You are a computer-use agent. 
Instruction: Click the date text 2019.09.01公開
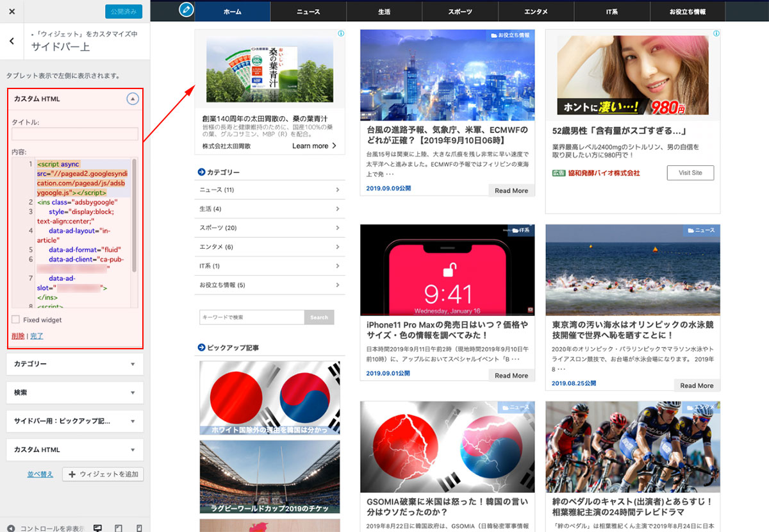(x=388, y=374)
